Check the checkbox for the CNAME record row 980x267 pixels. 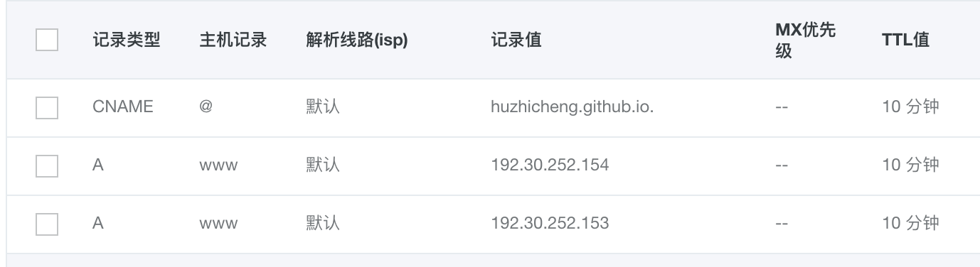pyautogui.click(x=47, y=108)
